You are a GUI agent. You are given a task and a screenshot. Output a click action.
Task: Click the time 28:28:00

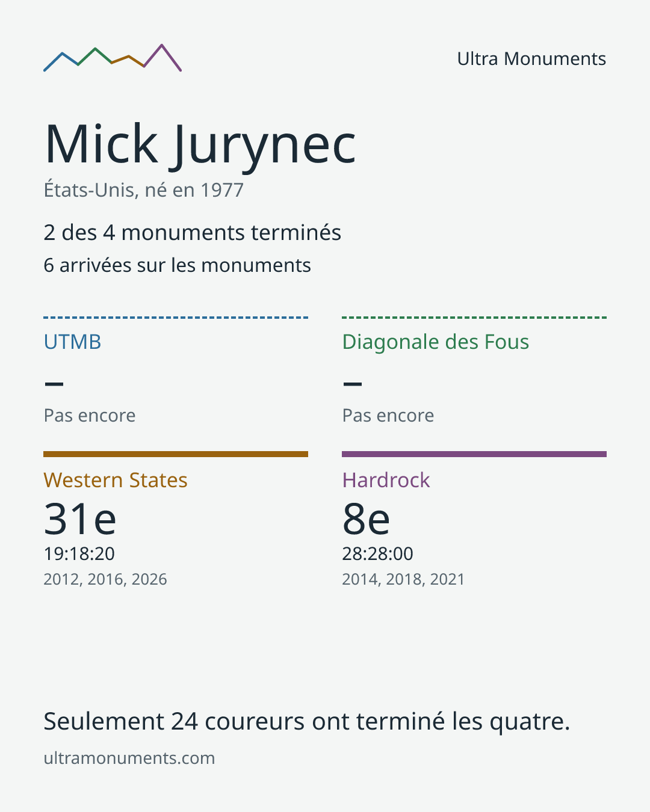pos(378,553)
